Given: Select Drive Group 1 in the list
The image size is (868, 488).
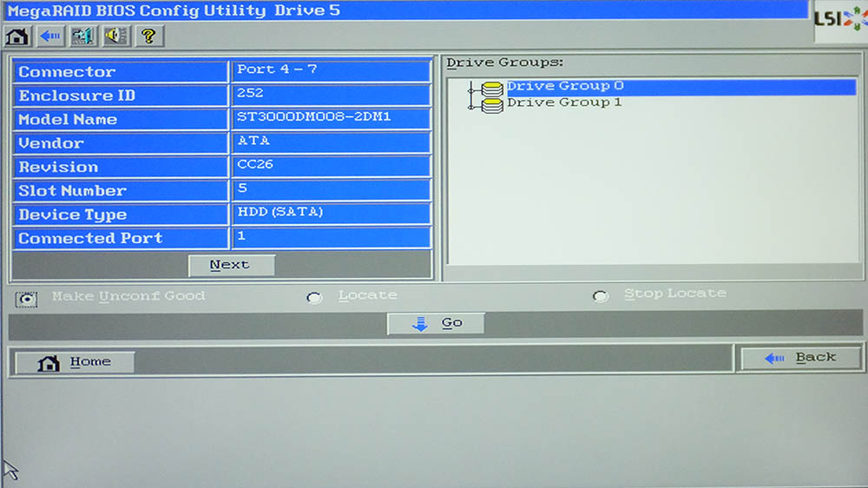Looking at the screenshot, I should 564,102.
